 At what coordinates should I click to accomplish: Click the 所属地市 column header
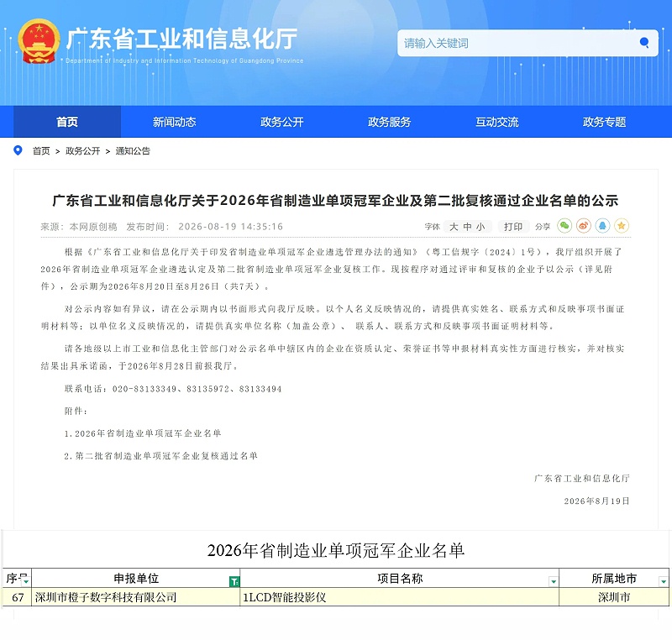click(x=614, y=579)
